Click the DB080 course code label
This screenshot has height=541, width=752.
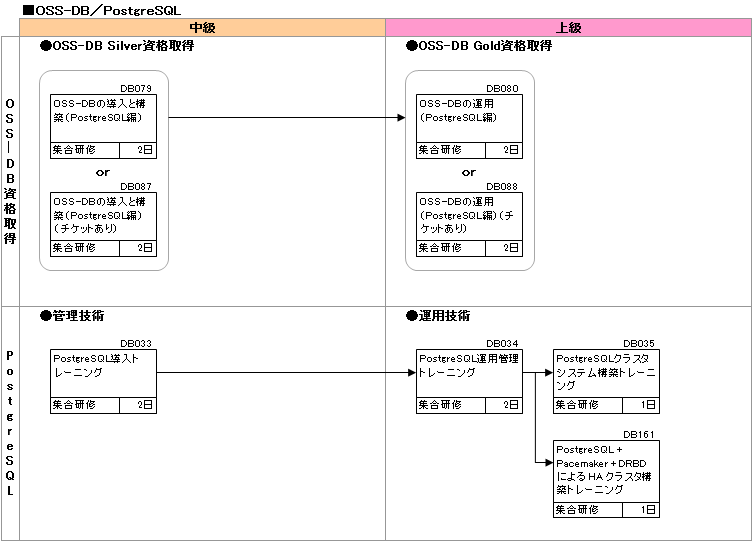click(x=502, y=89)
